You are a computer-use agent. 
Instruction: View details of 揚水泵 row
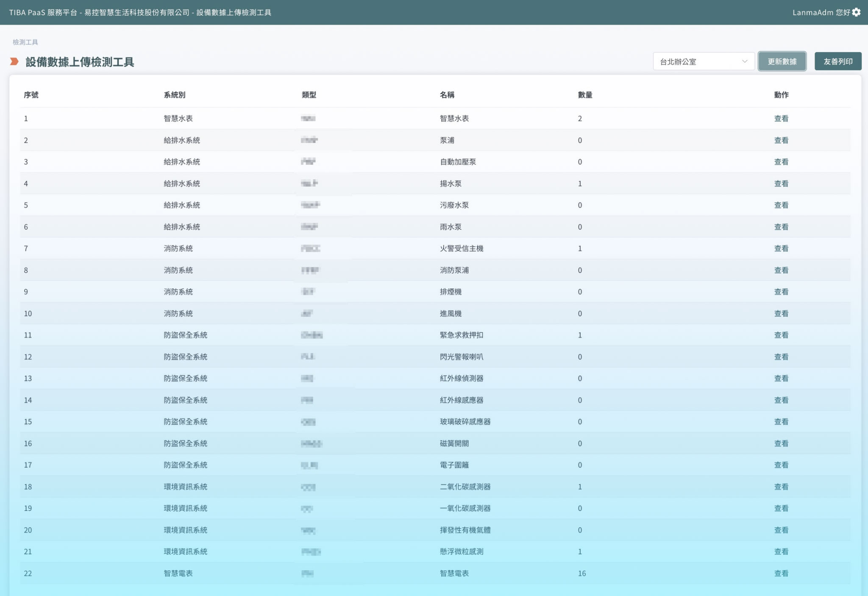(x=781, y=184)
